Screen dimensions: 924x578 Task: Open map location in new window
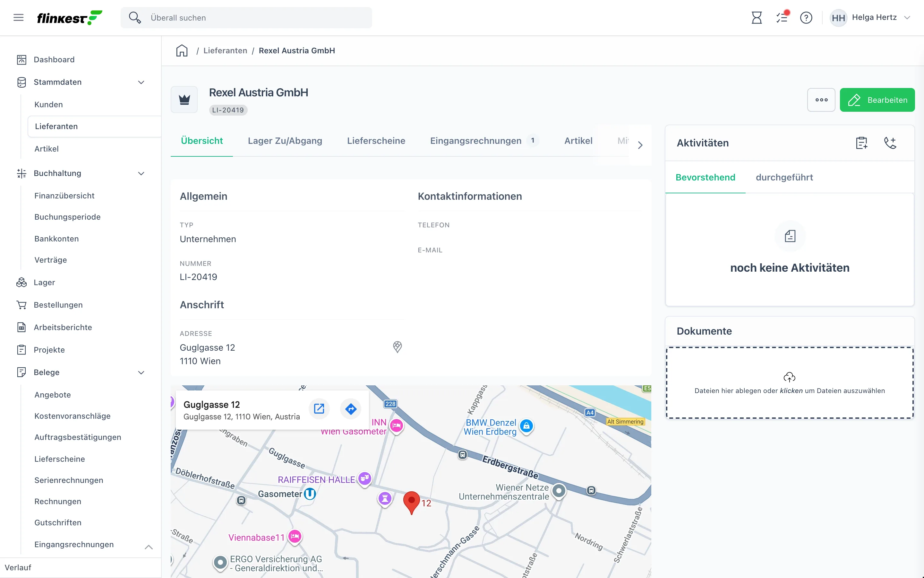(319, 409)
